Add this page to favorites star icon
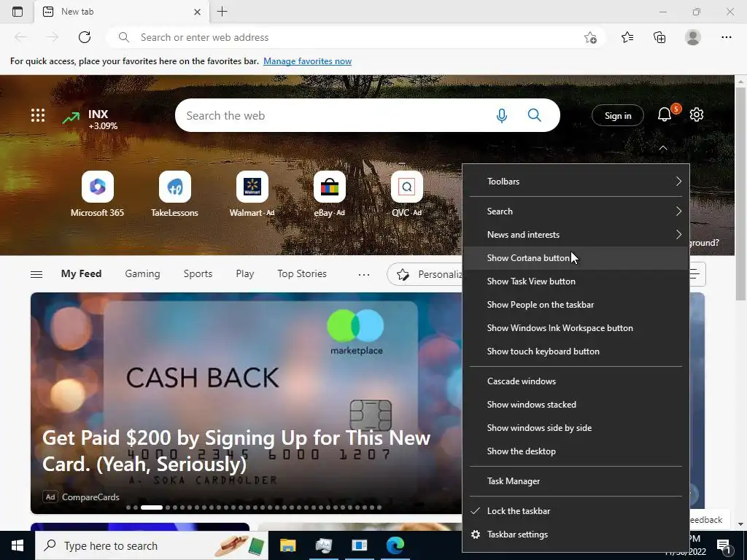The image size is (747, 560). tap(590, 37)
